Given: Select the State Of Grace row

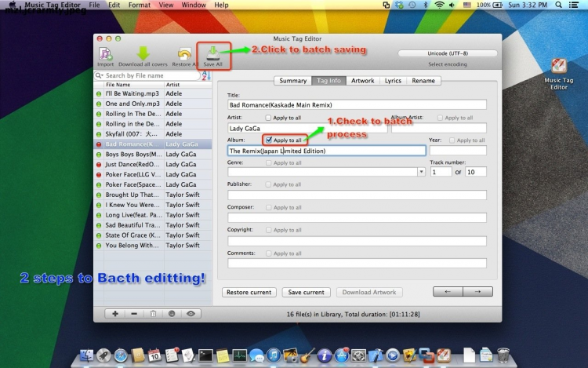Looking at the screenshot, I should tap(153, 235).
